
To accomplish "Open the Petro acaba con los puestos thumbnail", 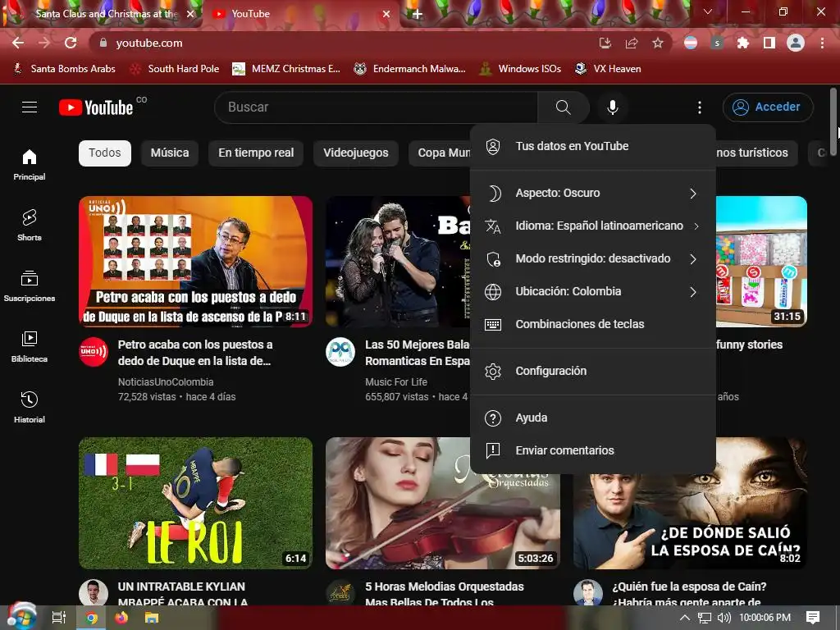I will [195, 262].
